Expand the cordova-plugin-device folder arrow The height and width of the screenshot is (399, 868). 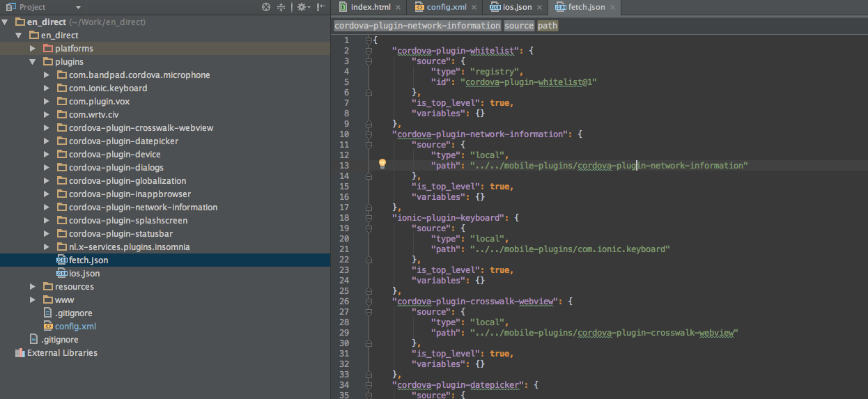click(47, 155)
